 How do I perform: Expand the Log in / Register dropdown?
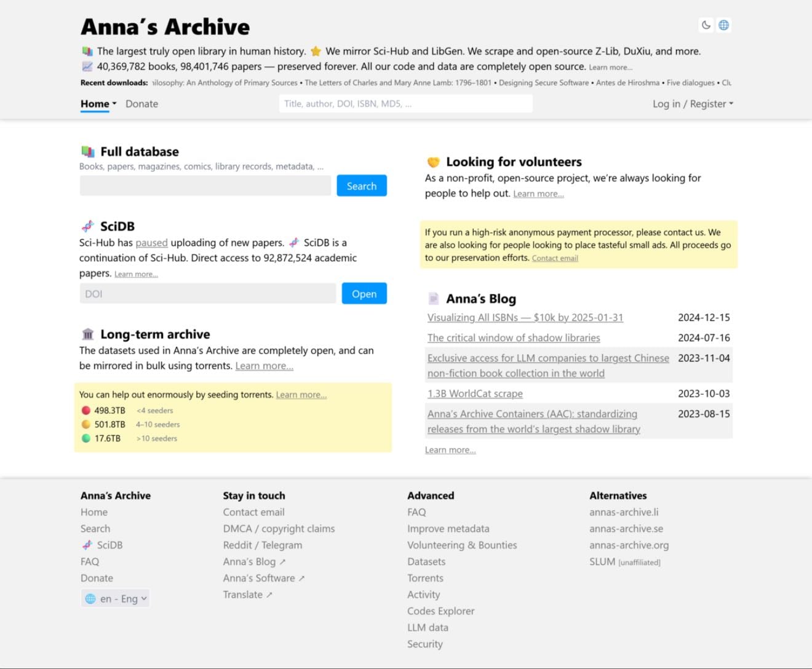(693, 104)
